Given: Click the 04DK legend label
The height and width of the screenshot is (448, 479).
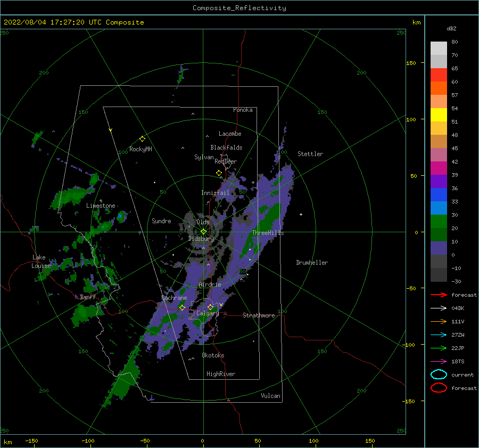Looking at the screenshot, I should coord(458,308).
